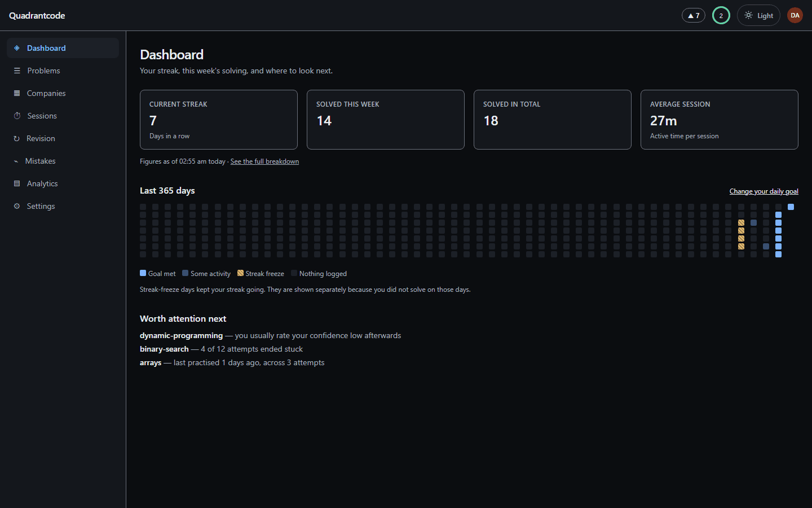Select the Sessions stopwatch icon
This screenshot has height=508, width=812.
pyautogui.click(x=17, y=116)
